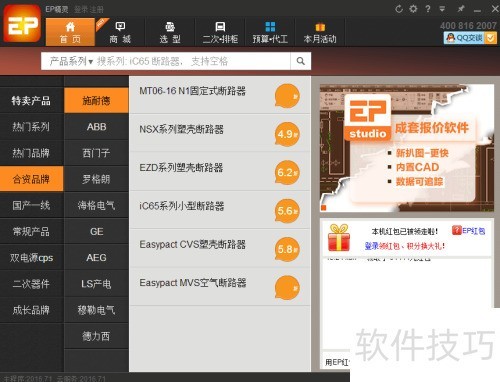Click the magnifier search button
Image resolution: width=500 pixels, height=382 pixels.
pyautogui.click(x=301, y=61)
